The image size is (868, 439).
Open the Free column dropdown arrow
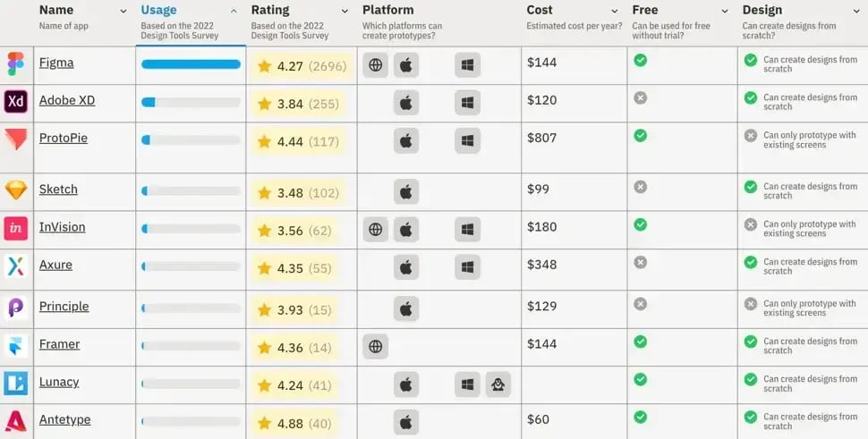point(725,11)
